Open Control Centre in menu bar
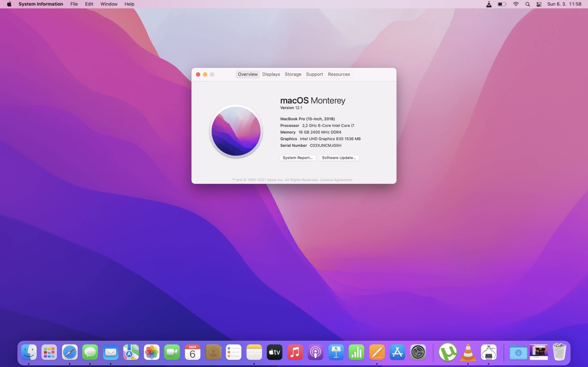The height and width of the screenshot is (367, 588). (539, 4)
